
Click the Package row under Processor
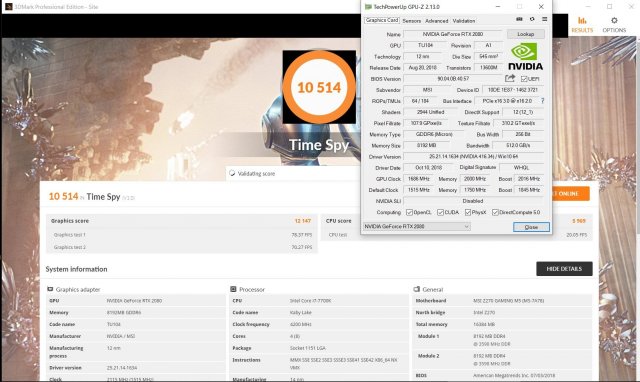tap(319, 348)
